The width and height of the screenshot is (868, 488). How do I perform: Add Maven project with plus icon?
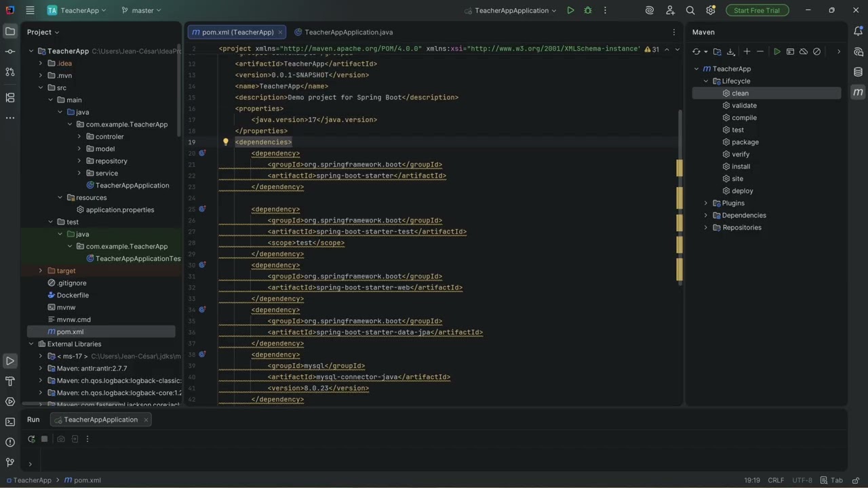[747, 52]
